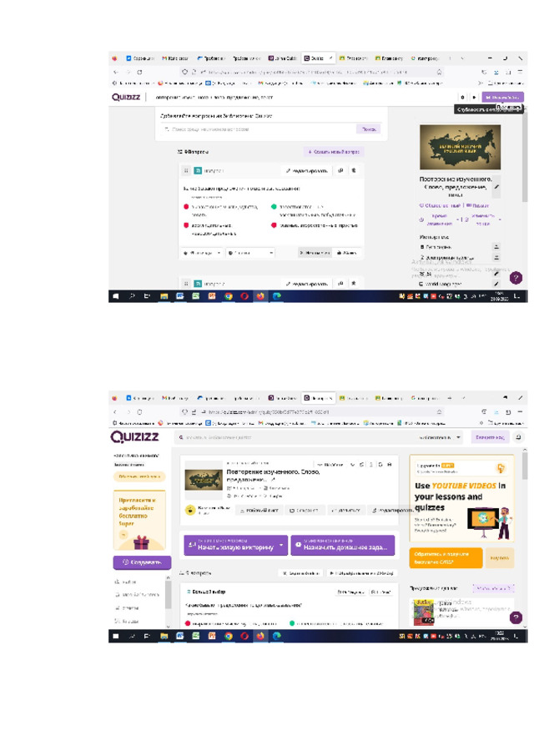Duplicate question 1 with the copy icon
This screenshot has height=756, width=534.
coord(340,171)
